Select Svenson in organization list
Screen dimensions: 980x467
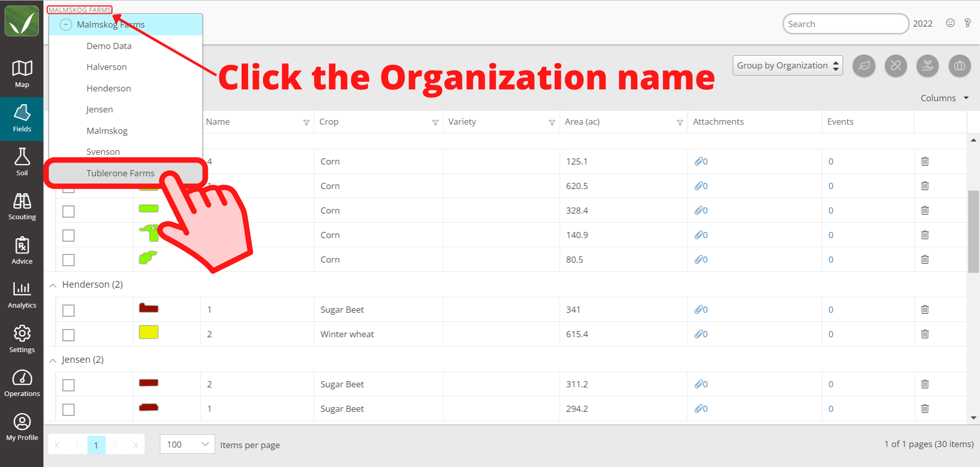coord(103,152)
